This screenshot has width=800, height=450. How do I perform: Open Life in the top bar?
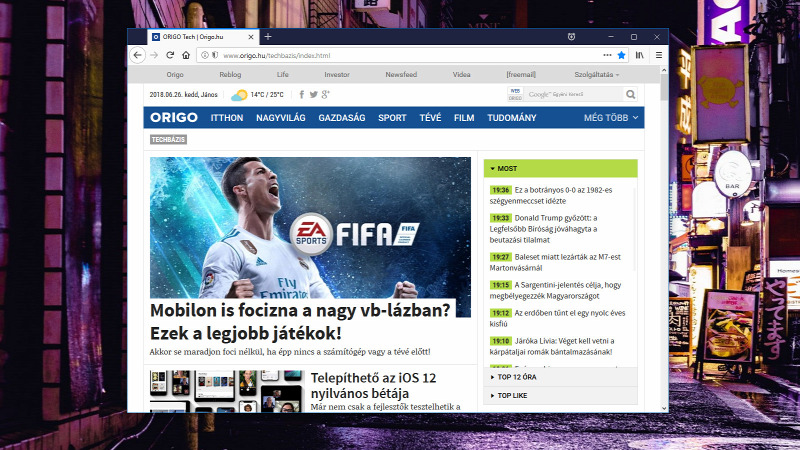(283, 74)
